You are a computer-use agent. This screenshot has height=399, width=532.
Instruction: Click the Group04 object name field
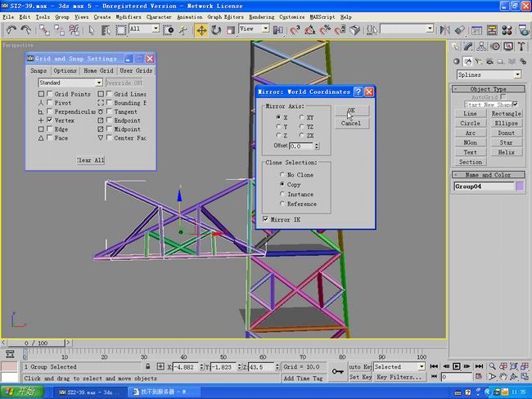click(485, 186)
